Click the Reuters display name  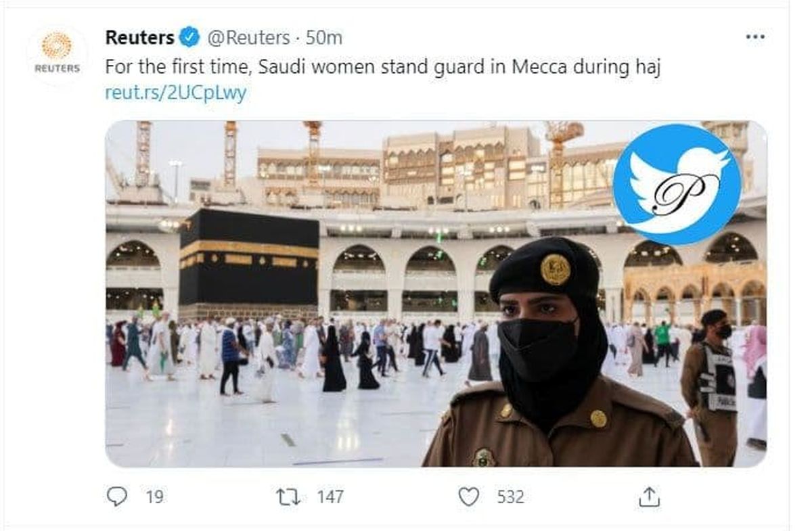click(x=140, y=37)
